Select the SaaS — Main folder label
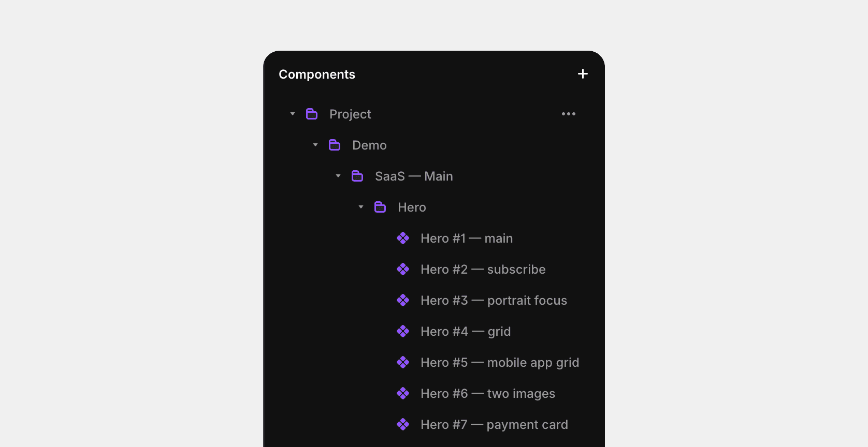This screenshot has width=868, height=447. pyautogui.click(x=414, y=176)
